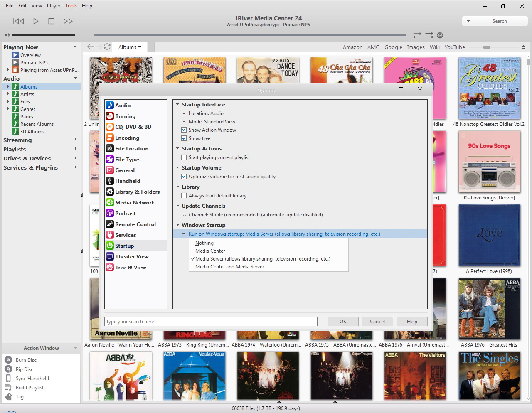The width and height of the screenshot is (532, 413).
Task: Click OK in Options dialog
Action: point(343,322)
